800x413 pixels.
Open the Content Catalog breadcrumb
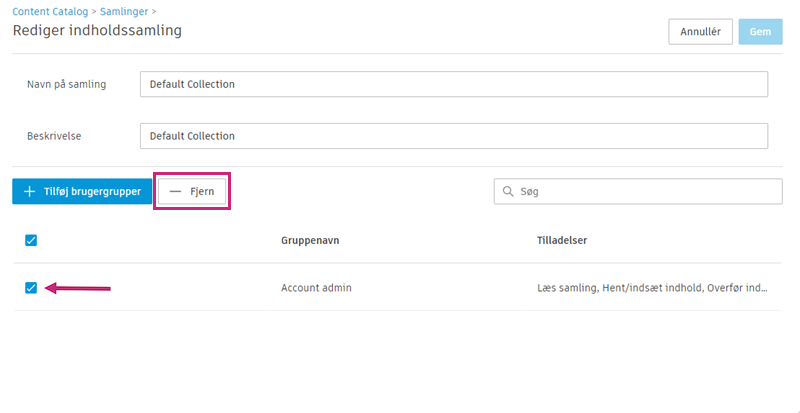48,10
